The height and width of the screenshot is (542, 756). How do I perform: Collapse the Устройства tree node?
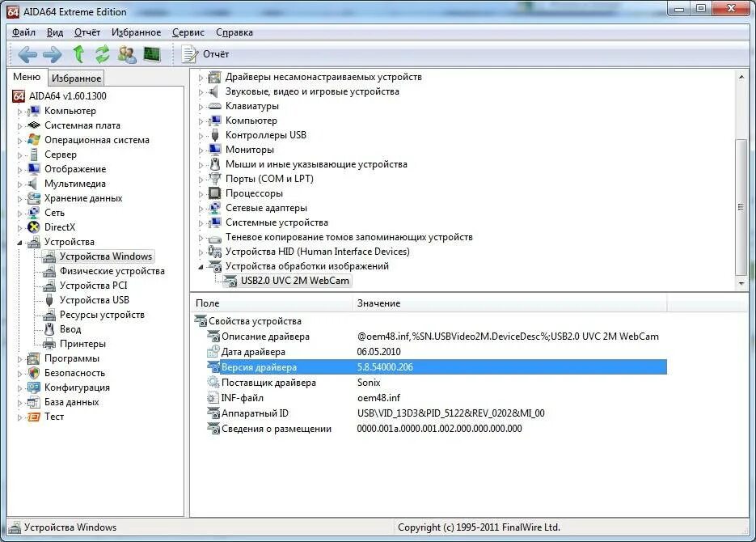tap(19, 243)
